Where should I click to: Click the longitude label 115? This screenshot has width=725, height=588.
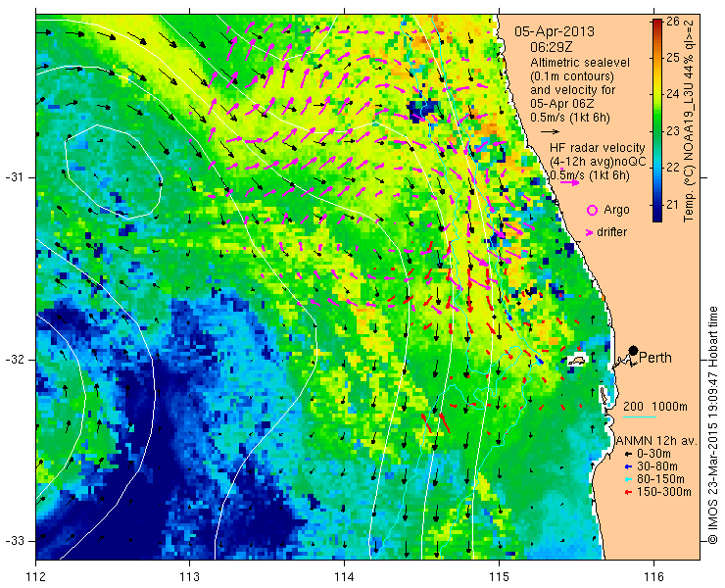[x=499, y=576]
